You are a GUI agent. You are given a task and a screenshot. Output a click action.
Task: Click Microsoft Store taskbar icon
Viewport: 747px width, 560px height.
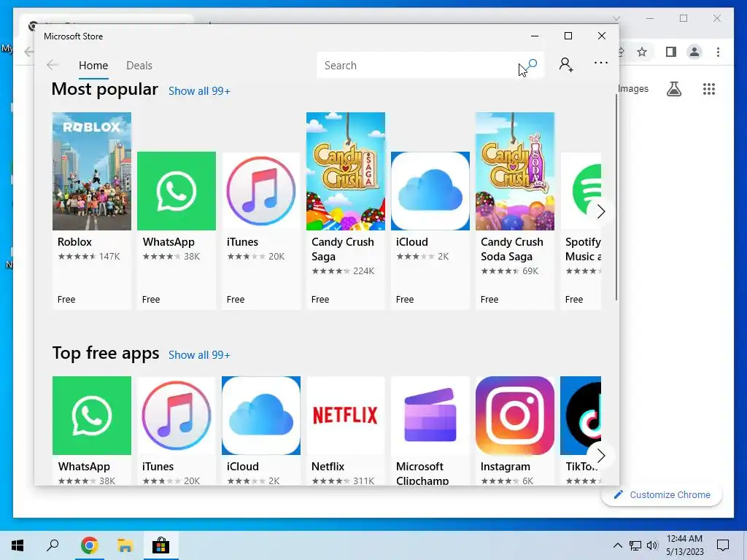160,545
